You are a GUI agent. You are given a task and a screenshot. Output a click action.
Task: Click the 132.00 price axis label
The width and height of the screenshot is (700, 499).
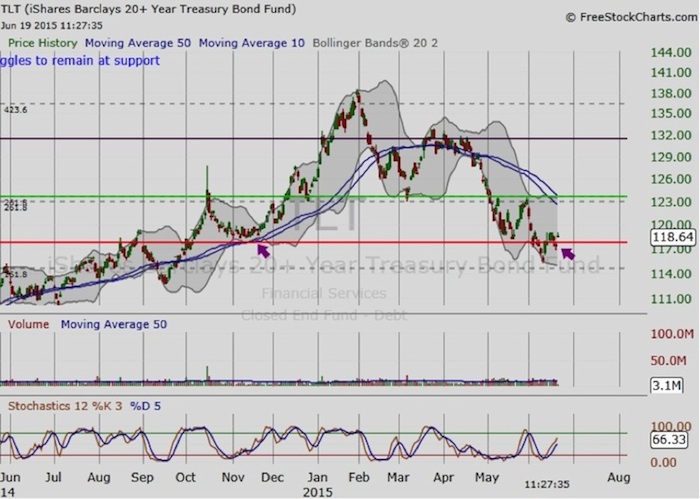(x=671, y=135)
